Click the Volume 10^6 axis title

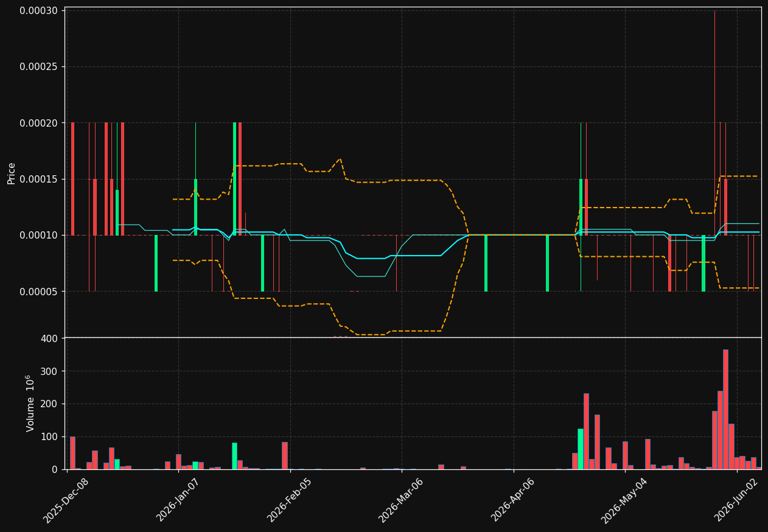30,403
